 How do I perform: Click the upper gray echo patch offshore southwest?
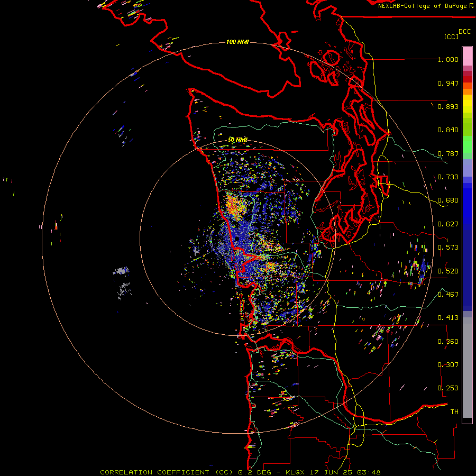(122, 270)
